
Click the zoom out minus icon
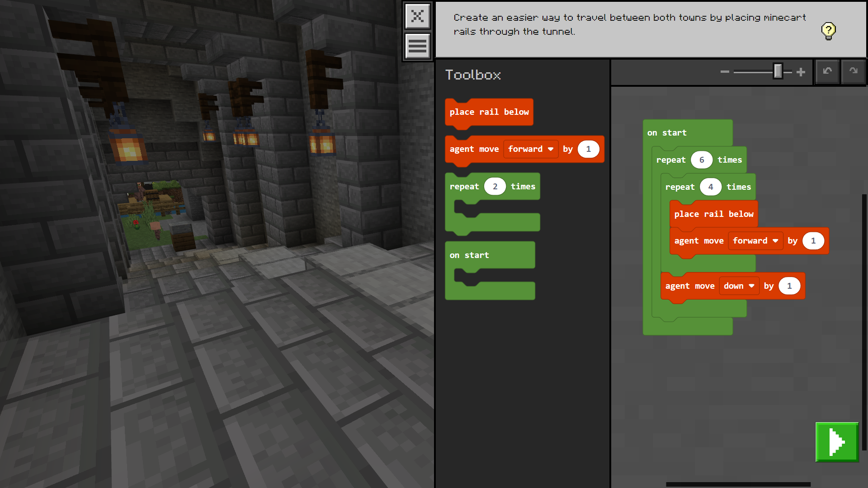click(x=725, y=72)
